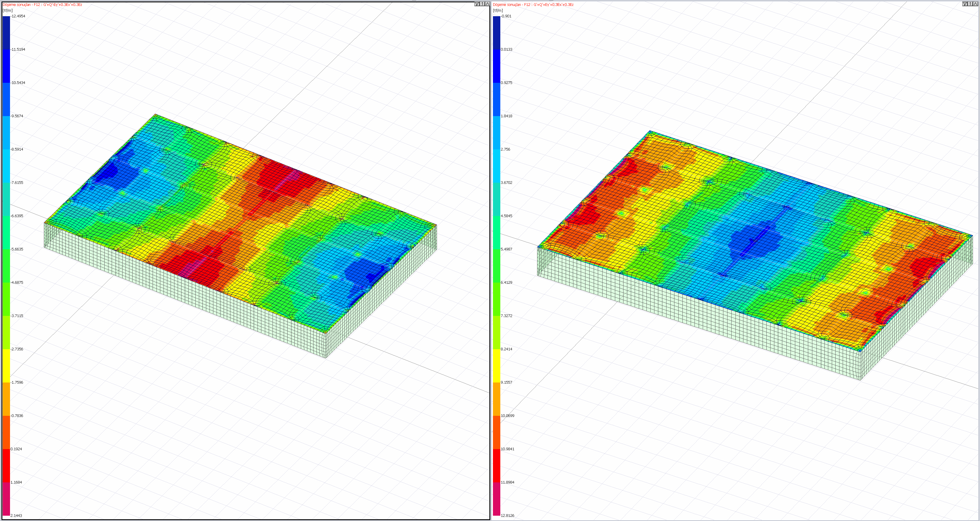Viewport: 980px width, 521px height.
Task: Click the '1' view button in right viewport
Action: [x=970, y=4]
